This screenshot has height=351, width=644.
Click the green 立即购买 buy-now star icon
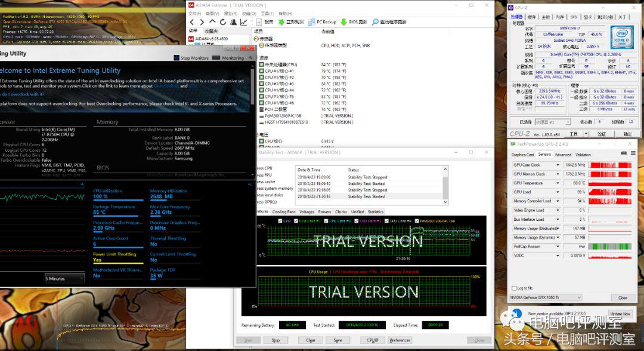(x=281, y=21)
